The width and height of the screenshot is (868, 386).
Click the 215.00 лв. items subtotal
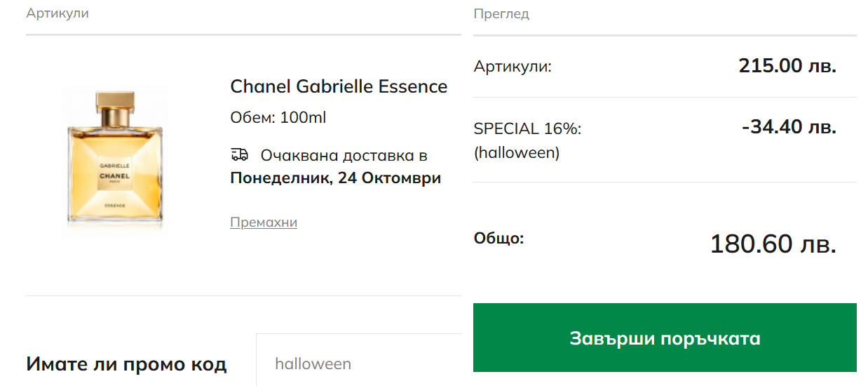[x=787, y=66]
